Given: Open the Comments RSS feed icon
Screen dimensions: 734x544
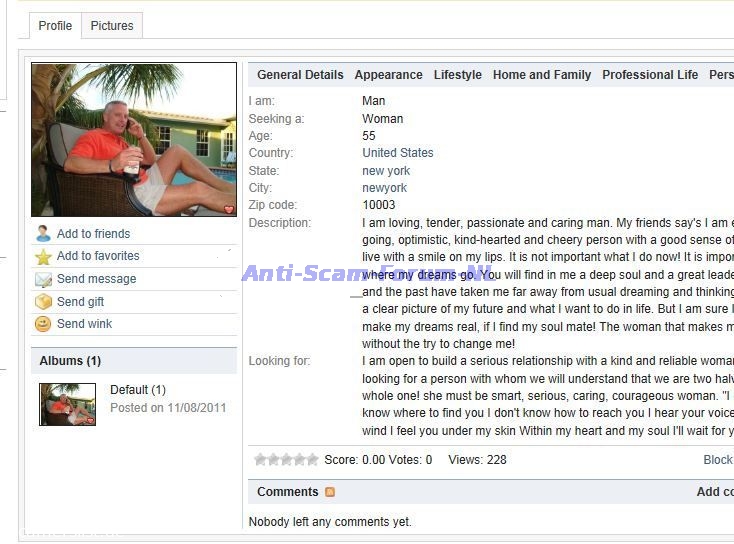Looking at the screenshot, I should point(330,492).
